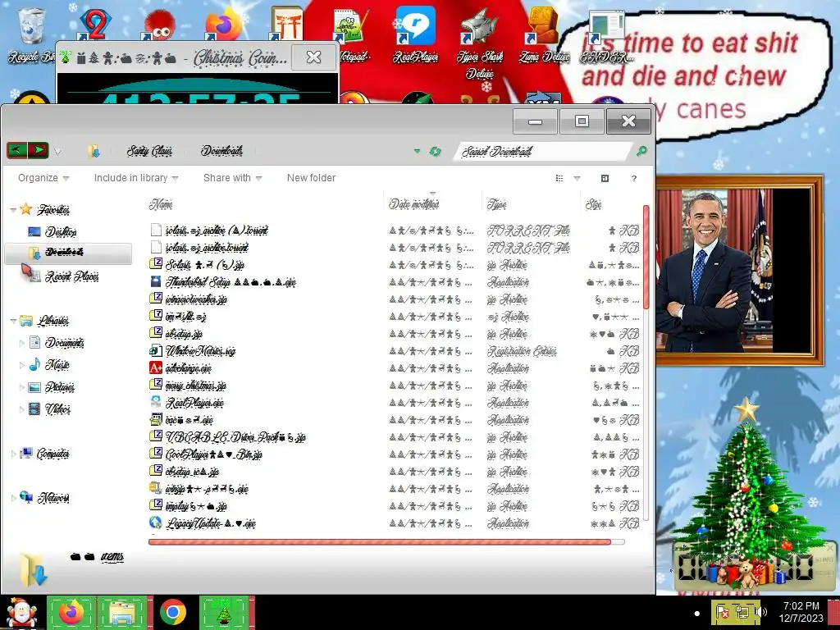Close the Christmas Countdown window
The image size is (840, 630).
[313, 57]
